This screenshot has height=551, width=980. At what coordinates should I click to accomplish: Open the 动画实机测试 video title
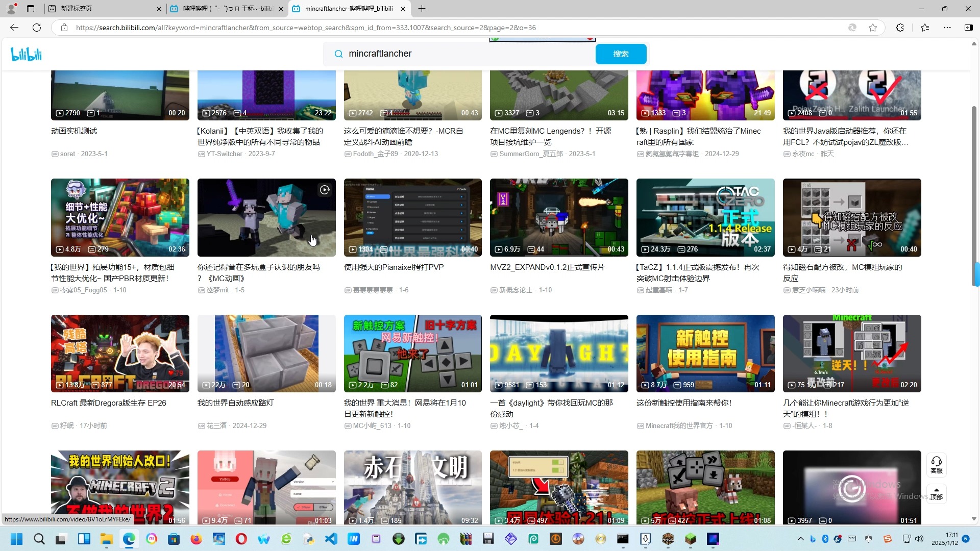74,131
